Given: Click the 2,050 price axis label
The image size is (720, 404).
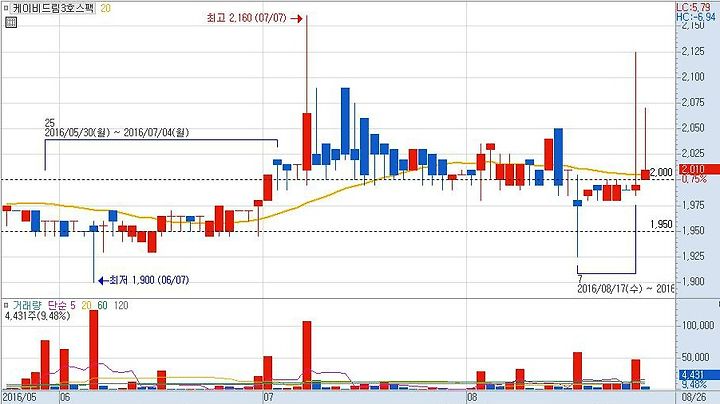Looking at the screenshot, I should (693, 128).
